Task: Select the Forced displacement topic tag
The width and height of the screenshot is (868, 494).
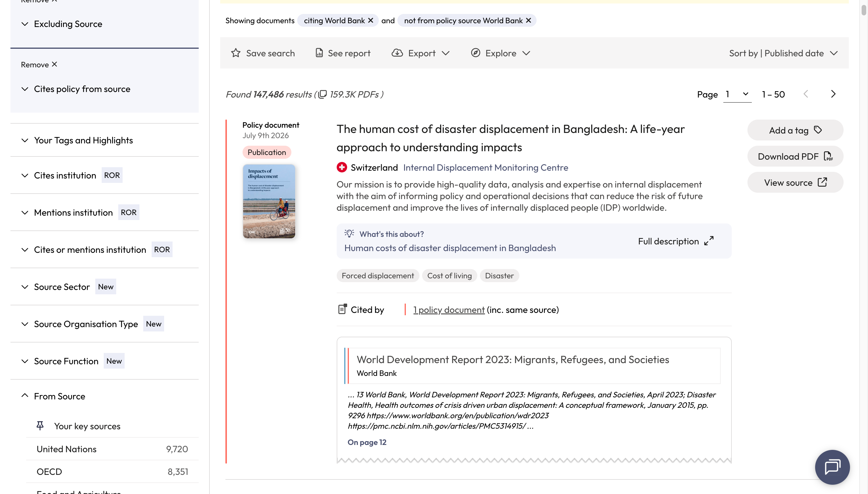Action: (x=378, y=276)
